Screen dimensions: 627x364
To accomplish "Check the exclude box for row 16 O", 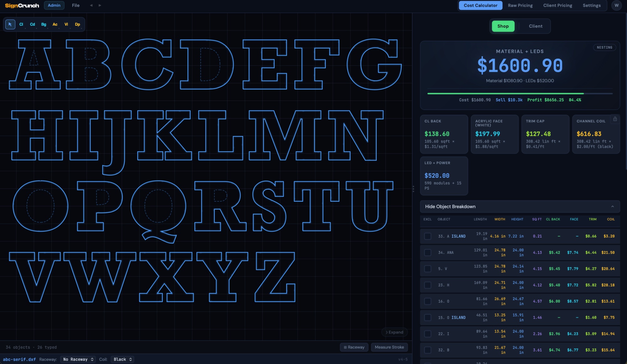I will (427, 301).
